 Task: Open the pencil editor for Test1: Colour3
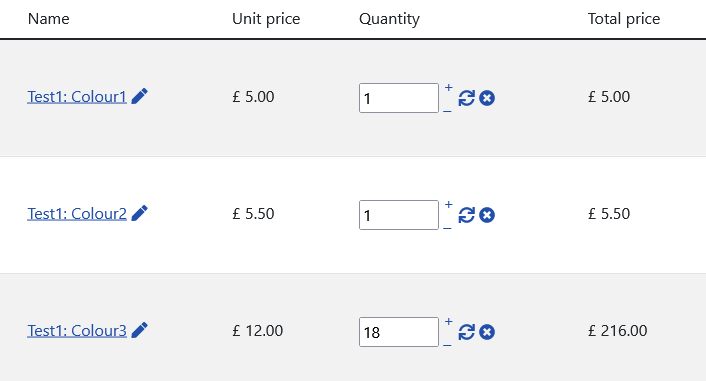tap(140, 331)
